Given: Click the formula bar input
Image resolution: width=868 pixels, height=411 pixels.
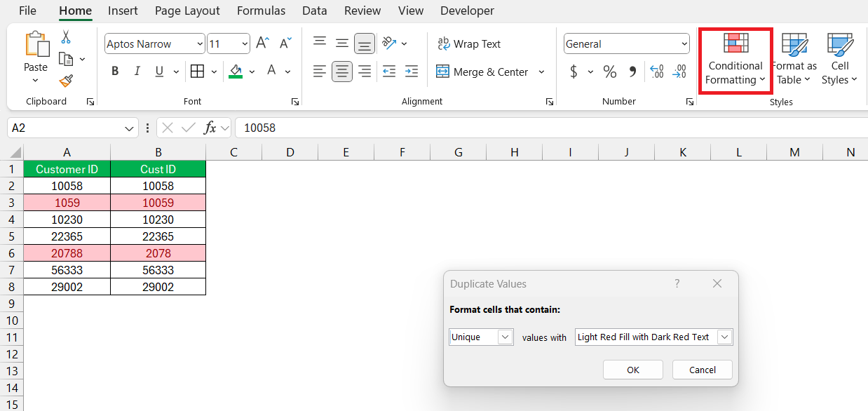Looking at the screenshot, I should (551, 128).
